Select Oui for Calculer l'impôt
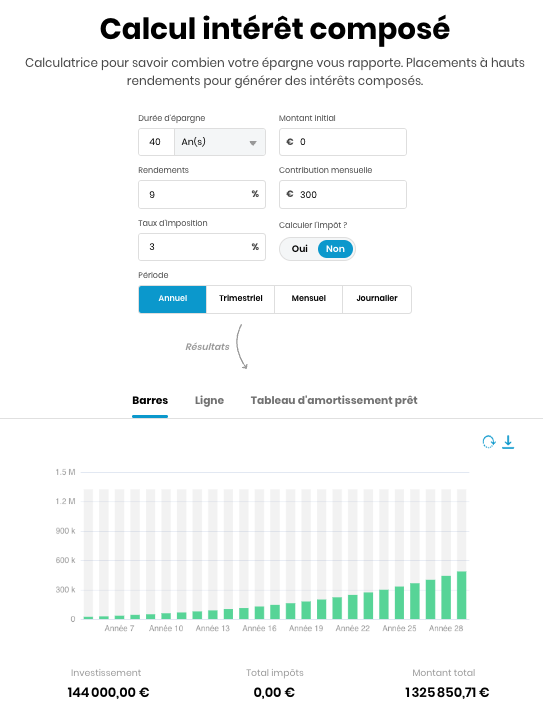 (x=300, y=249)
